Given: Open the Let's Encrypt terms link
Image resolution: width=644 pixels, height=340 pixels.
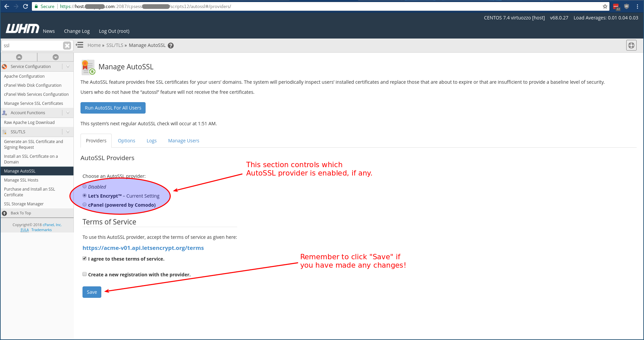Looking at the screenshot, I should [x=143, y=248].
